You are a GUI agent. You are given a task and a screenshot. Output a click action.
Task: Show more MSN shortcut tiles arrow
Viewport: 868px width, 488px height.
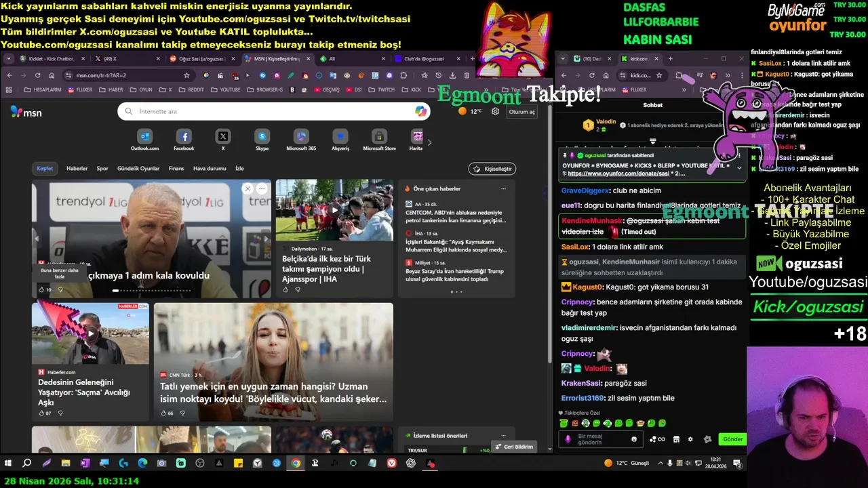point(429,142)
